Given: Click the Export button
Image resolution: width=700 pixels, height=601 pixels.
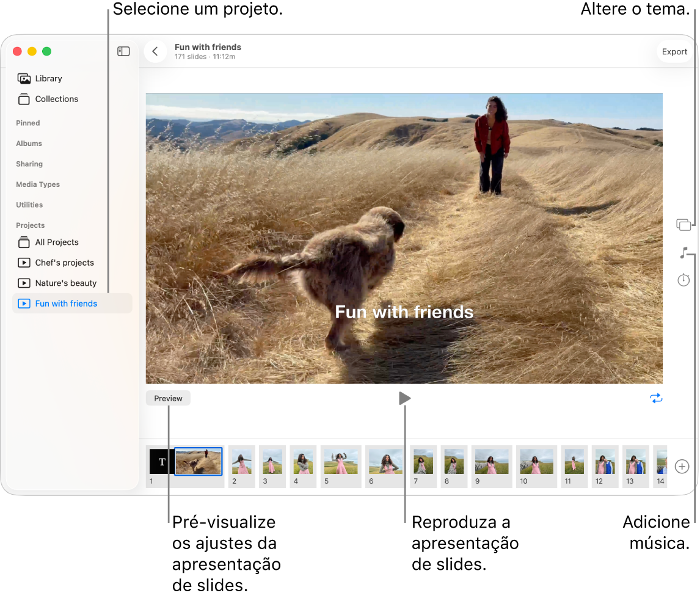Looking at the screenshot, I should pos(674,52).
